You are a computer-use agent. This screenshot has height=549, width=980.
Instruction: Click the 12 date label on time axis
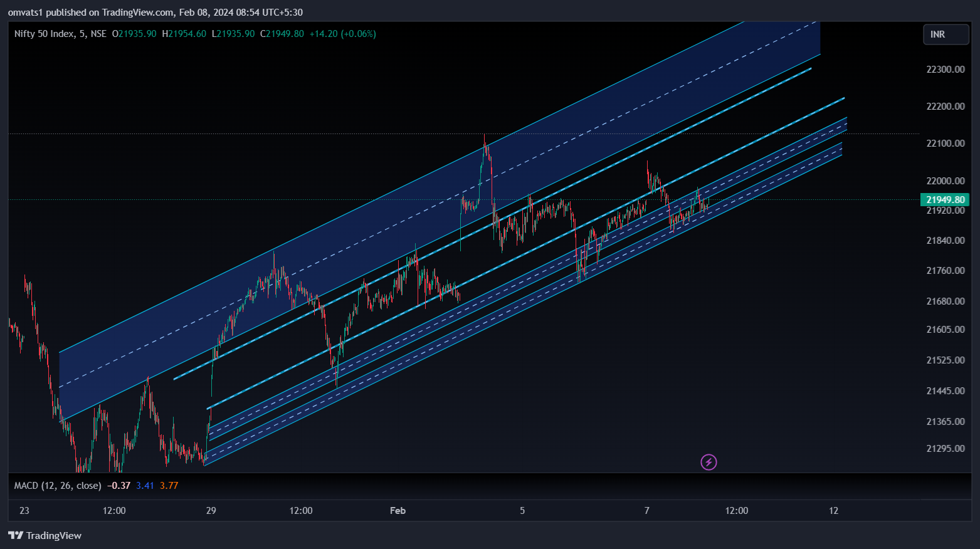tap(833, 510)
